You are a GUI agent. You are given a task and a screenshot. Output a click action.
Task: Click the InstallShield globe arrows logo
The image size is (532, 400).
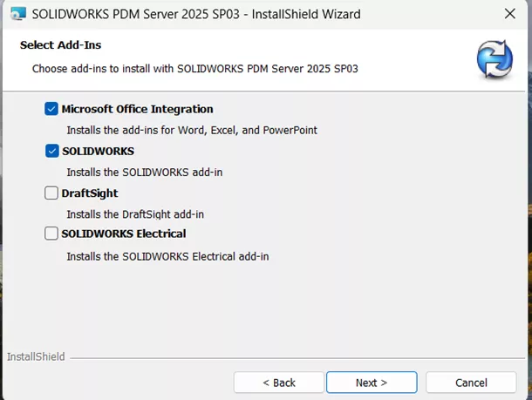(x=494, y=58)
